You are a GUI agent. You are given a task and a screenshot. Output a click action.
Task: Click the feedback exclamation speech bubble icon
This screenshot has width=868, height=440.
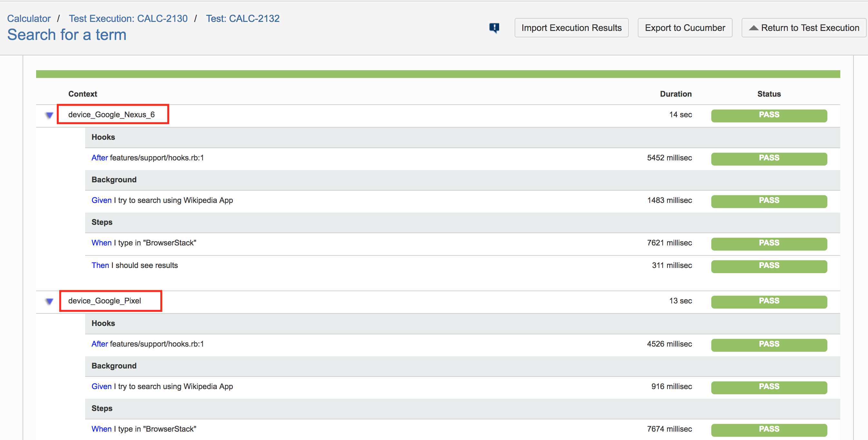point(494,28)
